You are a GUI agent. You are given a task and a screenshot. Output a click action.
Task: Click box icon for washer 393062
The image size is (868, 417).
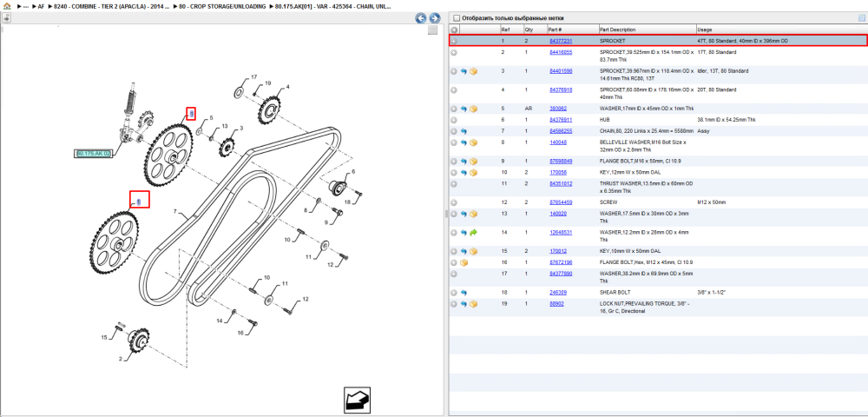[x=473, y=109]
